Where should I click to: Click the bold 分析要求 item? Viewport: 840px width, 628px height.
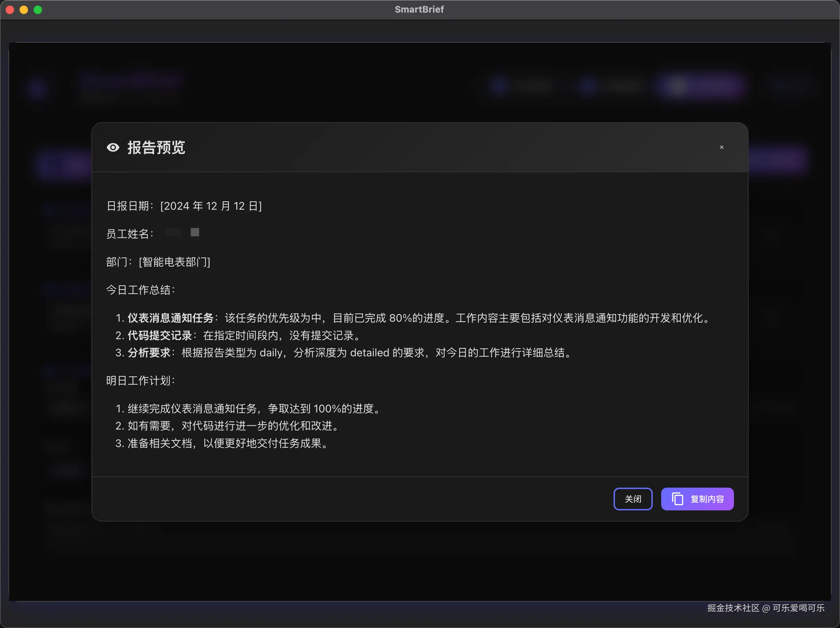(149, 353)
